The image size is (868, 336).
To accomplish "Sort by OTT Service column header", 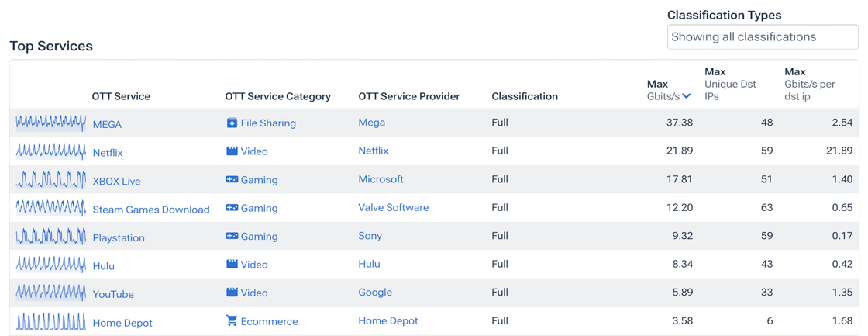I will point(121,96).
